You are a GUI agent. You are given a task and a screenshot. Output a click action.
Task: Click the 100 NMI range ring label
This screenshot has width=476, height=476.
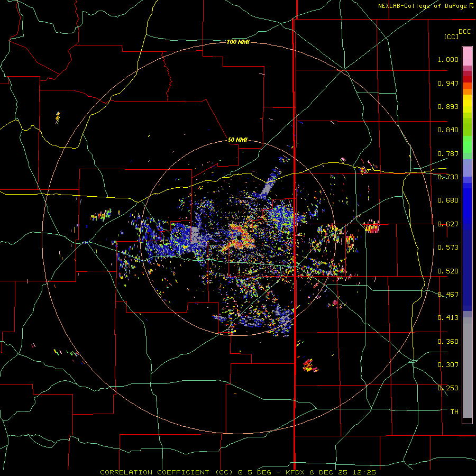click(x=238, y=42)
